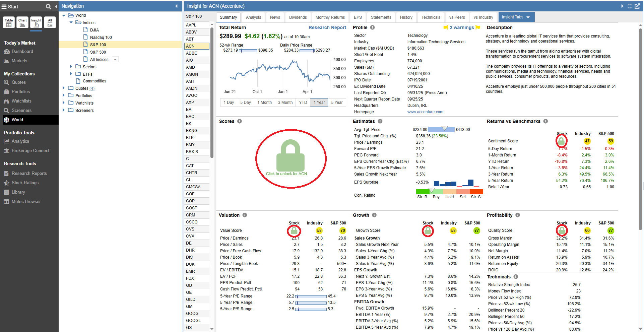
Task: Open the All Indices dropdown arrow
Action: (115, 60)
